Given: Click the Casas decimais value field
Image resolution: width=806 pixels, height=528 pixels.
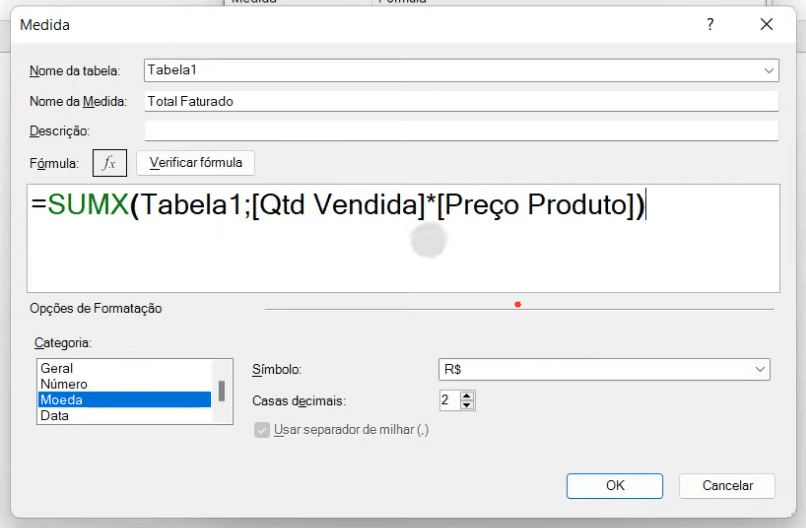Looking at the screenshot, I should tap(449, 400).
